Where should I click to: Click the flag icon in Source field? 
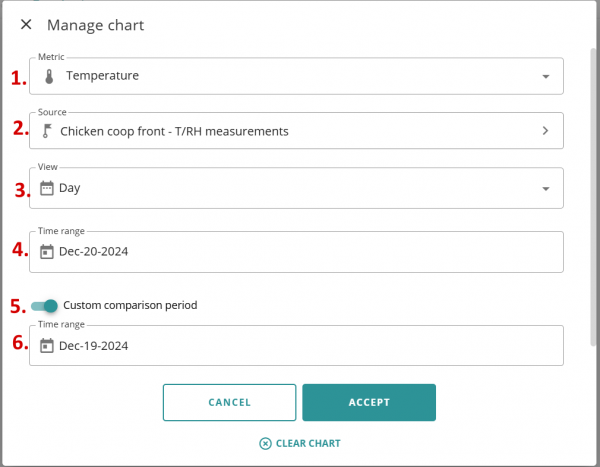47,131
